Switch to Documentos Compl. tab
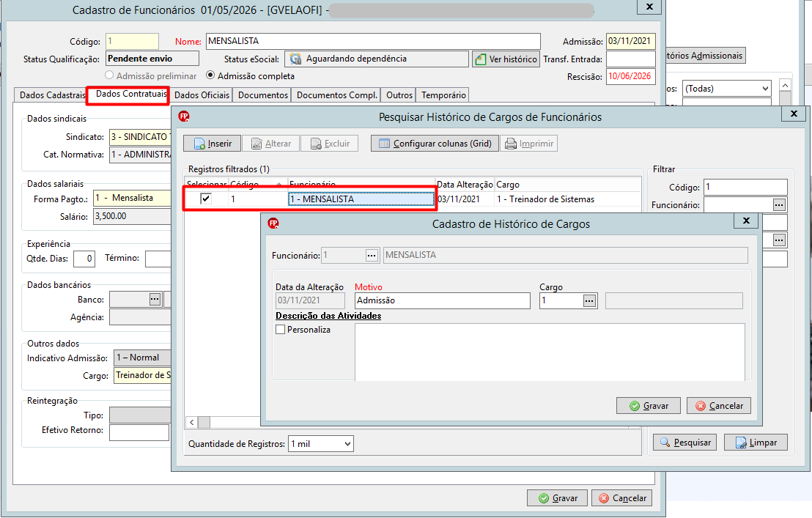Screen dimensions: 812x518 [x=336, y=95]
